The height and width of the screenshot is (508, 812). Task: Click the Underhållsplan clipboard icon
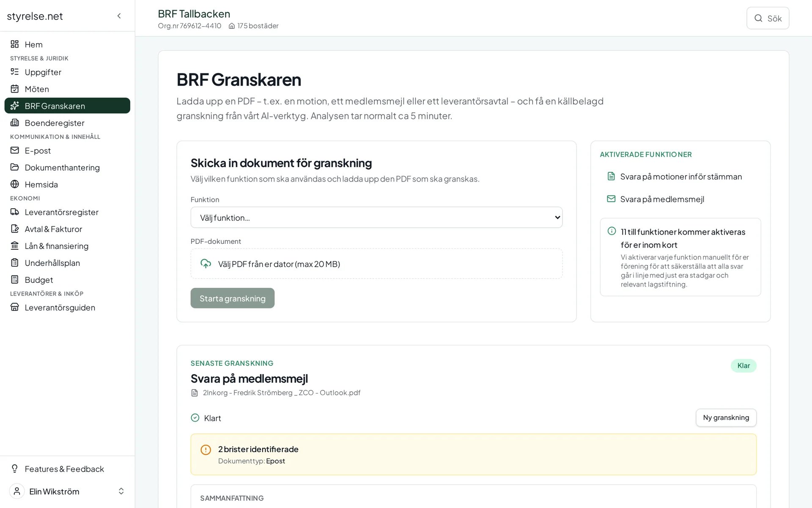coord(15,262)
